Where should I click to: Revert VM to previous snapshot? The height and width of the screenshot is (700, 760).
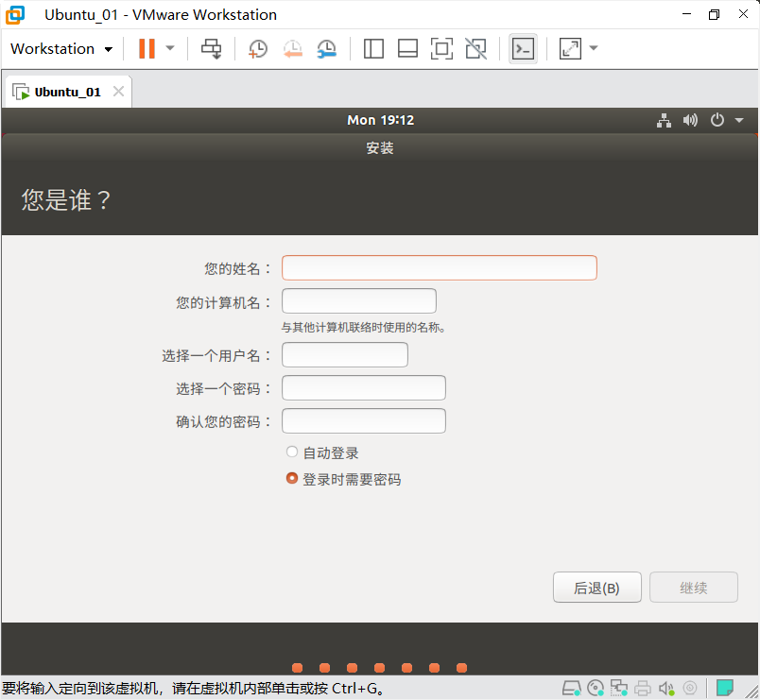(x=293, y=49)
